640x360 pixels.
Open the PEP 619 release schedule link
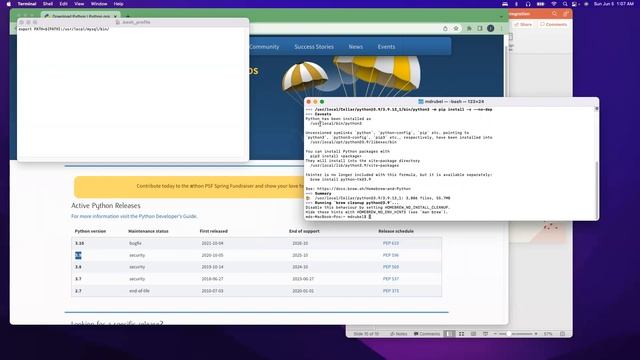pyautogui.click(x=391, y=243)
